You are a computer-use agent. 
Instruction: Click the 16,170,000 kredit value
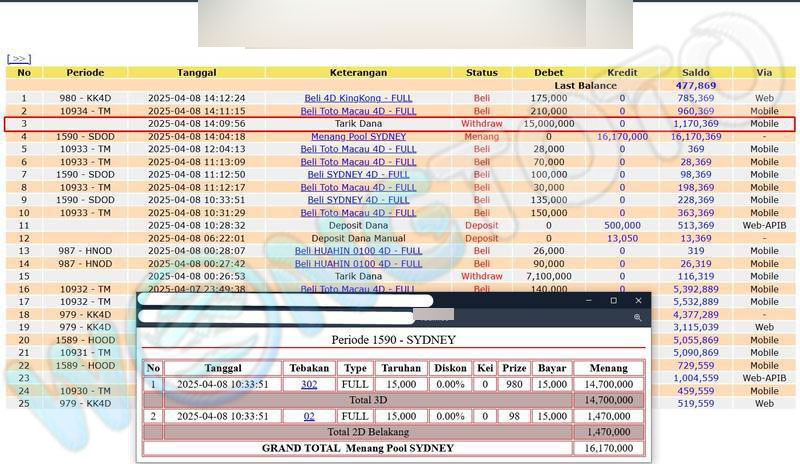click(622, 137)
